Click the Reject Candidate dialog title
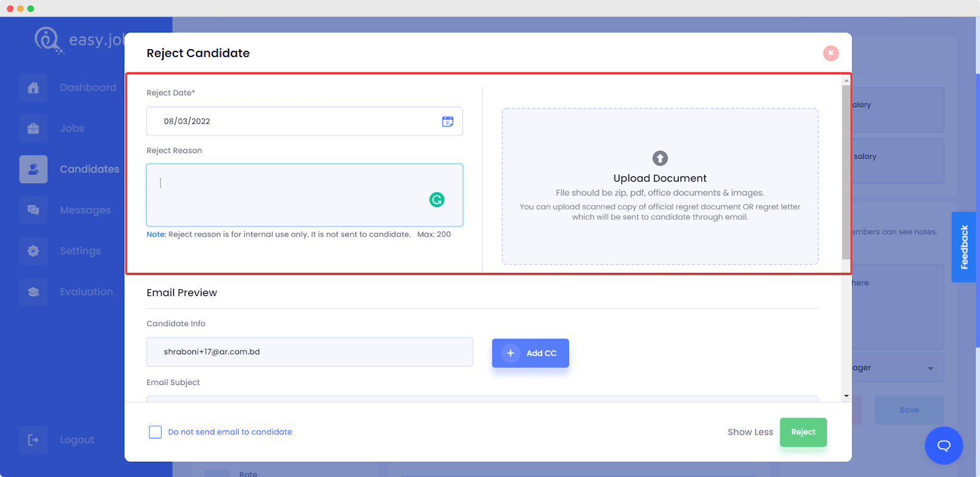The width and height of the screenshot is (980, 477). click(x=198, y=53)
